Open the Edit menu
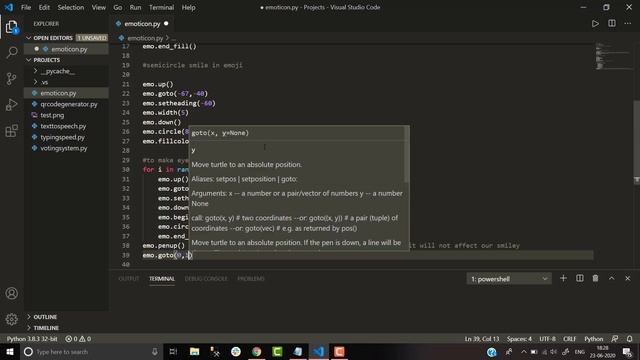This screenshot has width=640, height=360. click(x=44, y=7)
